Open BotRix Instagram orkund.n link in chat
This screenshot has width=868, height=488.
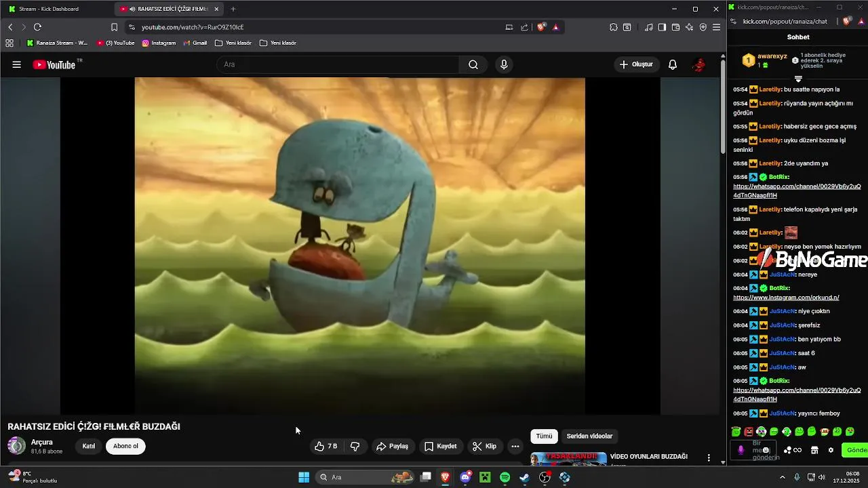click(786, 298)
